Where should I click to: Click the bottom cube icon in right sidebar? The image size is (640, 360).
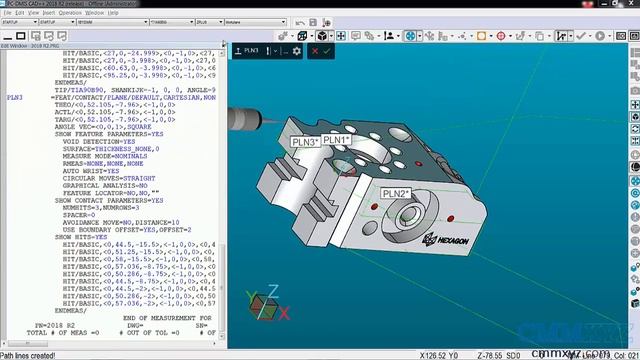[635, 303]
